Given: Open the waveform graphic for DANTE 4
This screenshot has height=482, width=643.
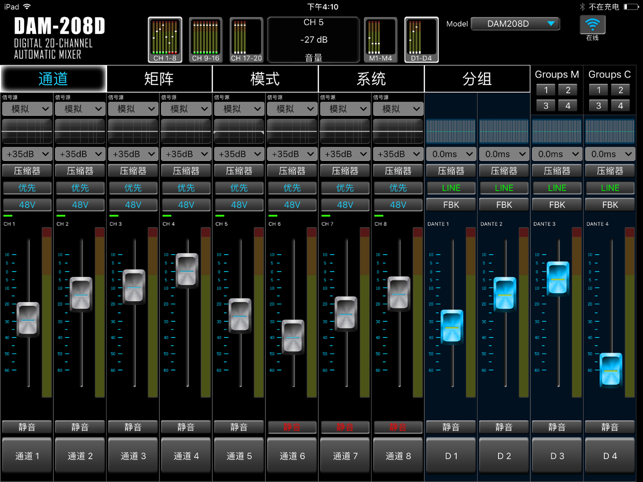Looking at the screenshot, I should point(610,131).
